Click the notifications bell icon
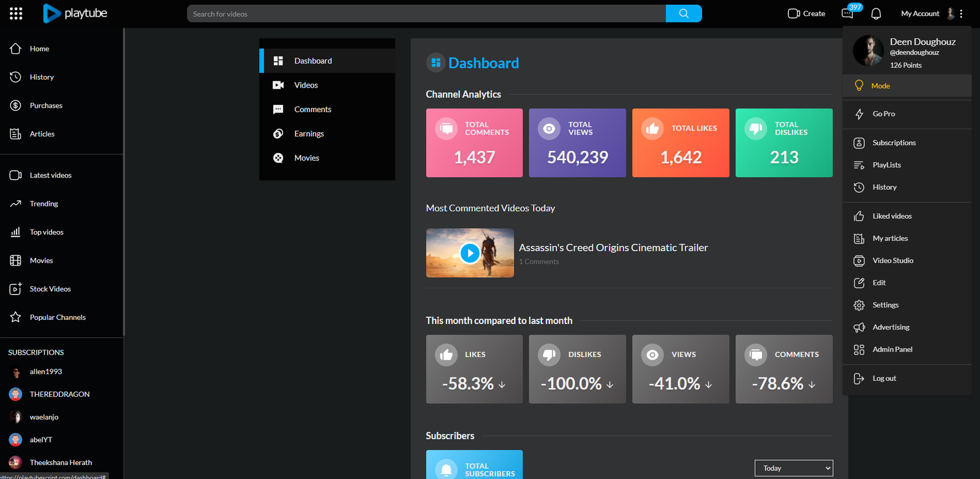This screenshot has width=980, height=479. tap(876, 13)
